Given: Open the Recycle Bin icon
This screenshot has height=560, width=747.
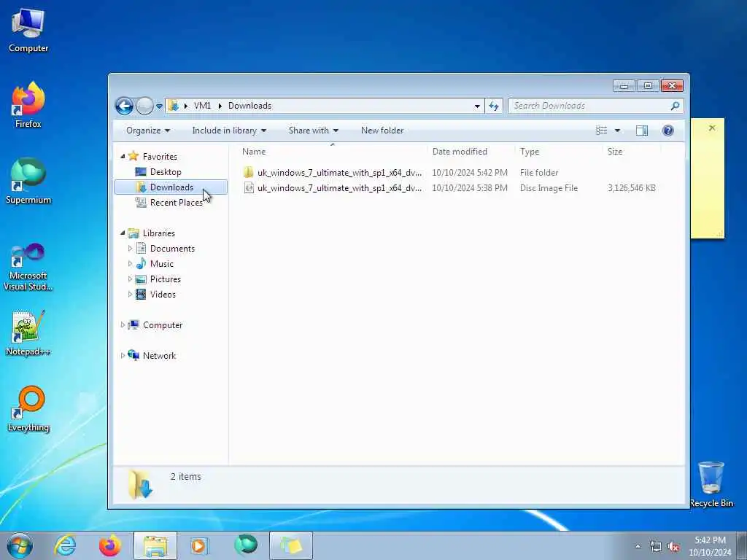Looking at the screenshot, I should coord(711,484).
